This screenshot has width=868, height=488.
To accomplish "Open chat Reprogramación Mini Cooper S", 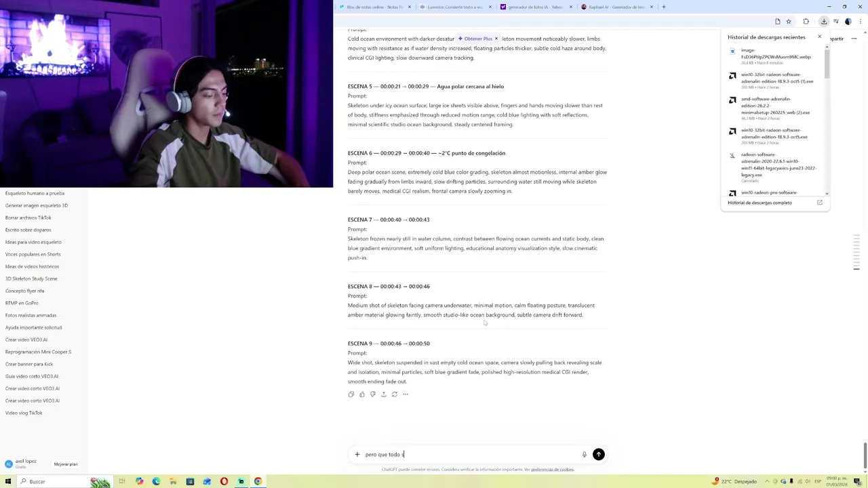I will tap(38, 352).
